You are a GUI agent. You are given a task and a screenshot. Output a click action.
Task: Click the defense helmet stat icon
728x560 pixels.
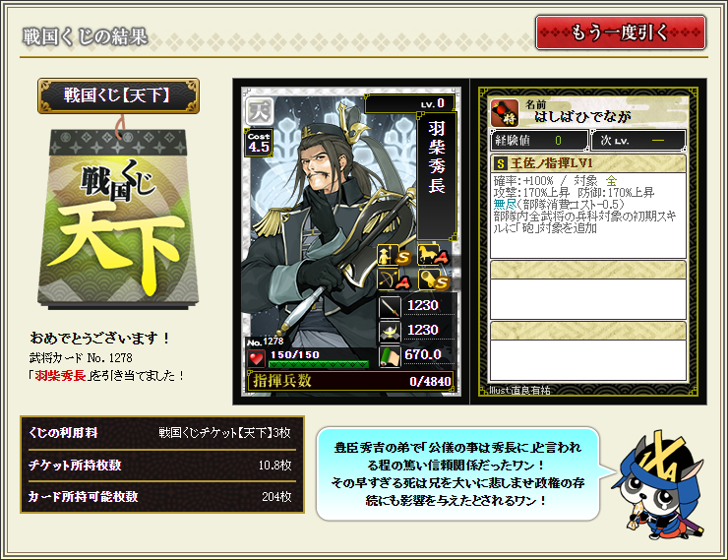[x=390, y=331]
